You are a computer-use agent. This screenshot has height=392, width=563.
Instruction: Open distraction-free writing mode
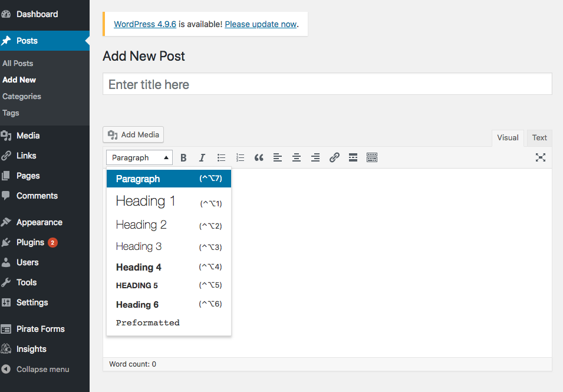541,157
